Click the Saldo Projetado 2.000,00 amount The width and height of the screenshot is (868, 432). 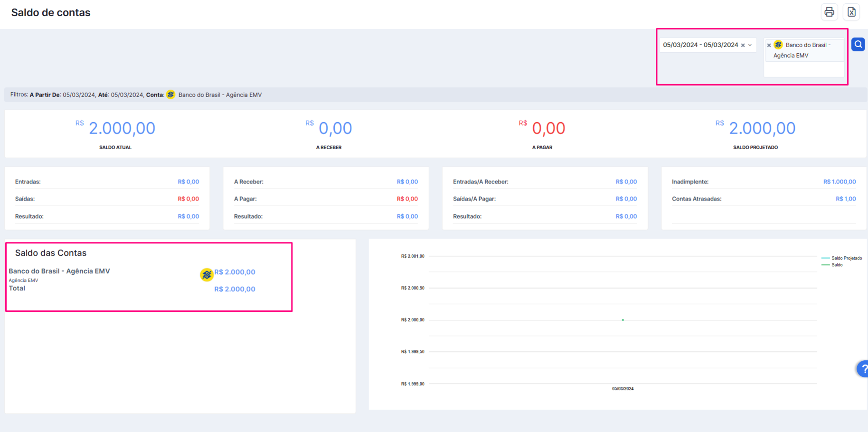tap(762, 128)
